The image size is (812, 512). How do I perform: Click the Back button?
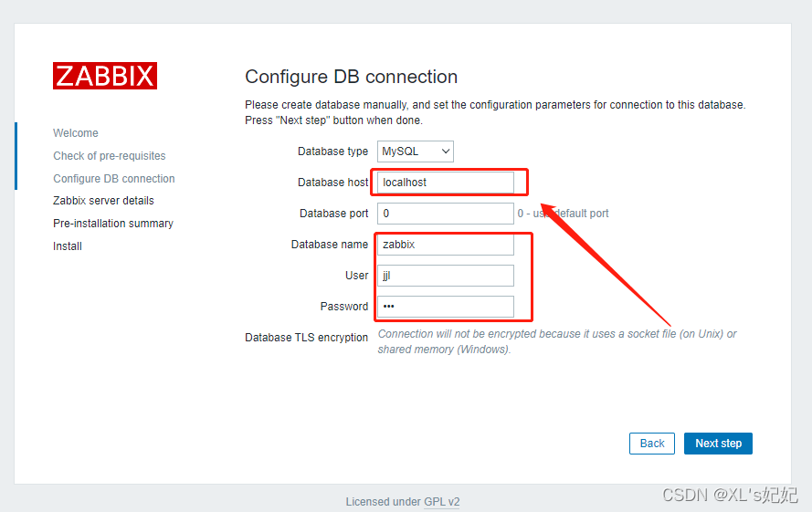pyautogui.click(x=652, y=444)
